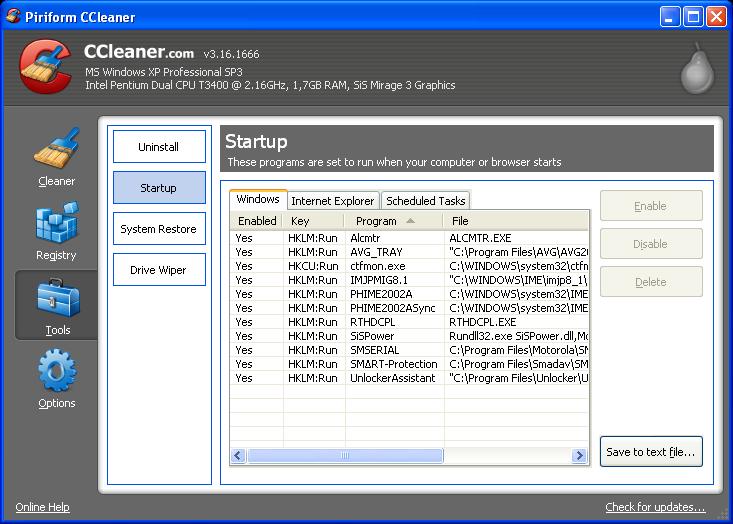The width and height of the screenshot is (733, 524).
Task: Maximize the Piriform CCleaner window
Action: click(693, 17)
